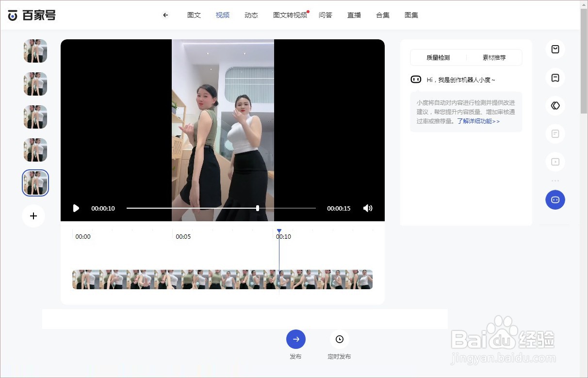The image size is (588, 378).
Task: Play the video
Action: [x=76, y=208]
